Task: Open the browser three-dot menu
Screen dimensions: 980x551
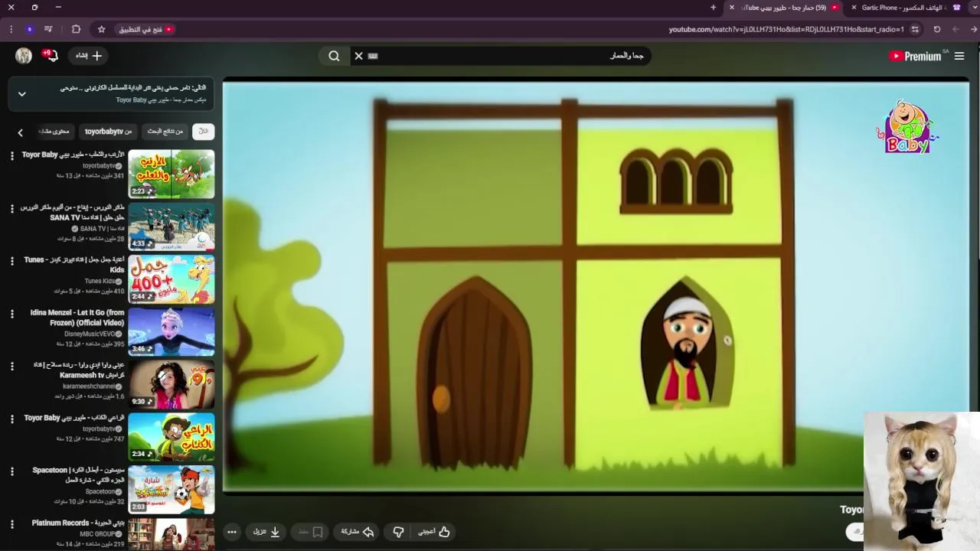Action: coord(11,29)
